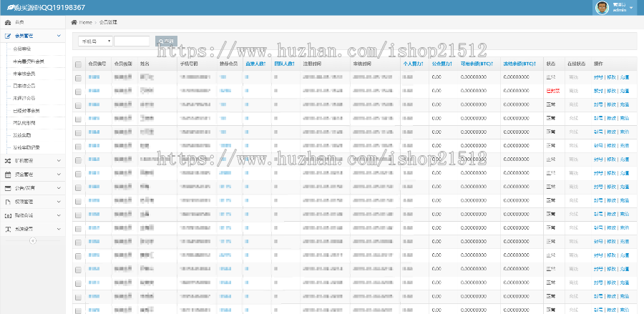Click the 审核时间 column header
The width and height of the screenshot is (644, 314).
point(362,64)
